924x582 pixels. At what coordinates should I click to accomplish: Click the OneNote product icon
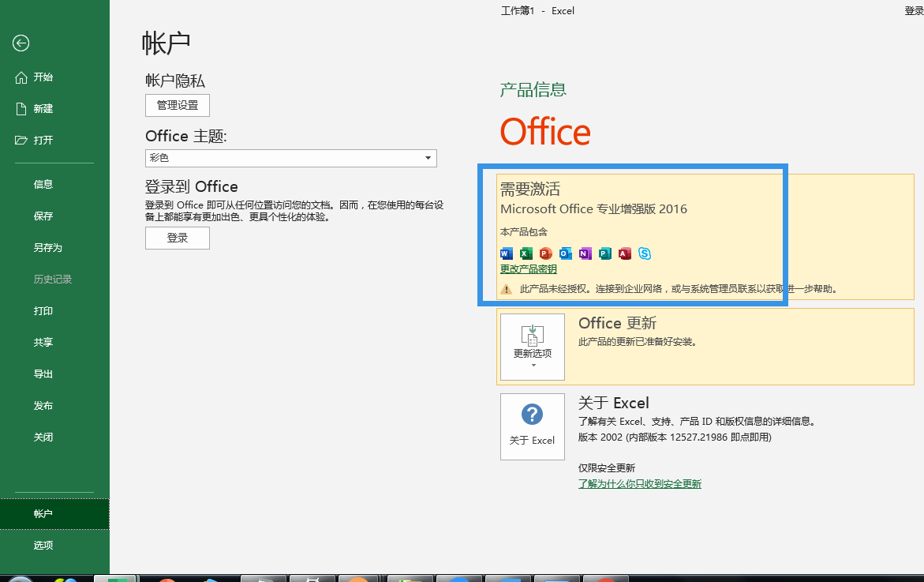(x=585, y=253)
